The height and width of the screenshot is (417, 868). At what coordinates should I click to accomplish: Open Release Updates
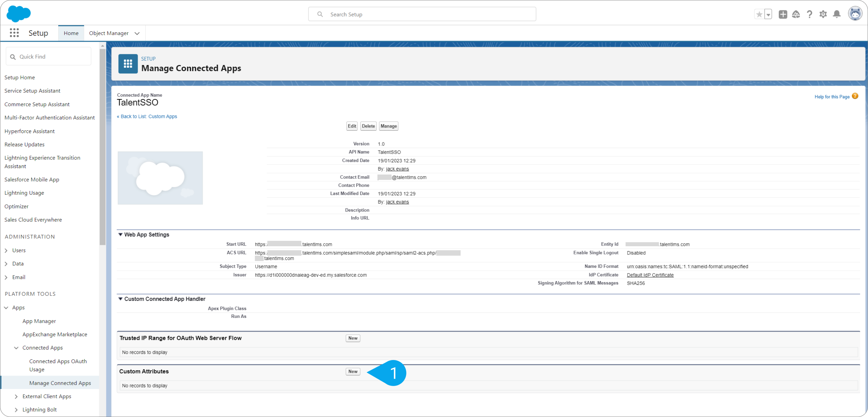click(24, 144)
